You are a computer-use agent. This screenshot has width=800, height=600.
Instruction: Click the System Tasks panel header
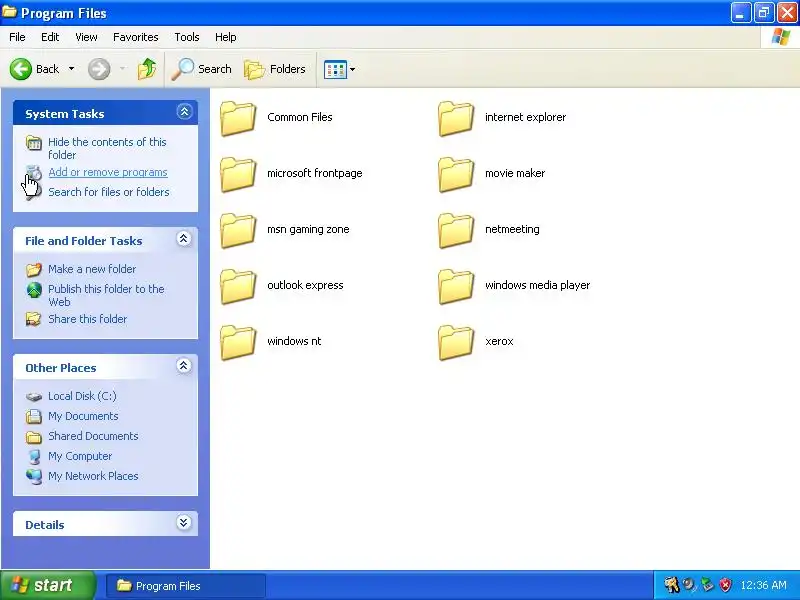[x=105, y=113]
